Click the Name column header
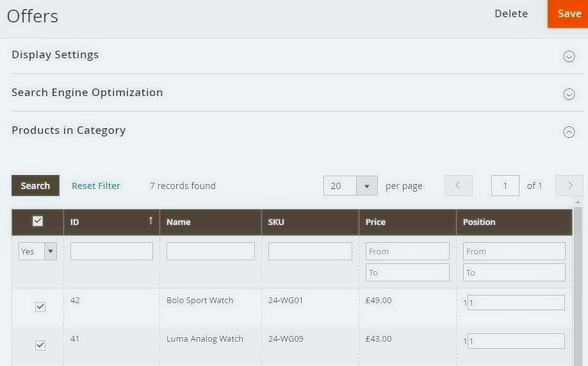This screenshot has width=588, height=366. tap(179, 222)
